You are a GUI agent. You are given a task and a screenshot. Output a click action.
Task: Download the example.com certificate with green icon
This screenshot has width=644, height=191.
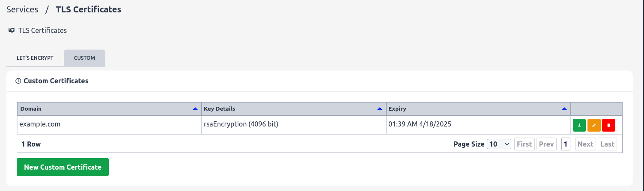pos(579,125)
